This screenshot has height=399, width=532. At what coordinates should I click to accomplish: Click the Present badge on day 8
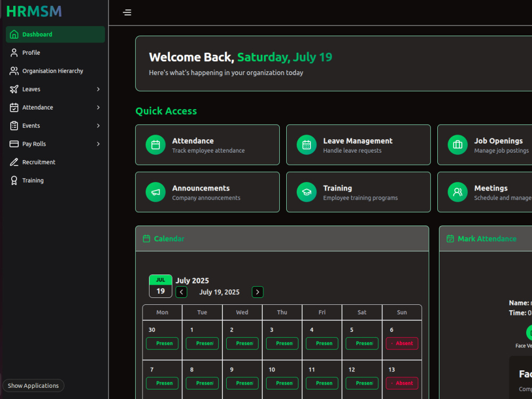point(202,383)
